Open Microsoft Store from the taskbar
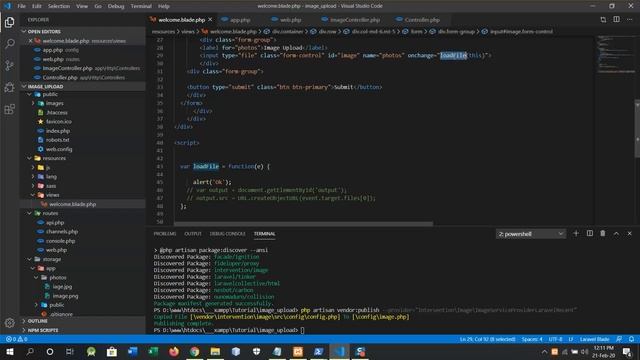The height and width of the screenshot is (360, 640). point(112,352)
